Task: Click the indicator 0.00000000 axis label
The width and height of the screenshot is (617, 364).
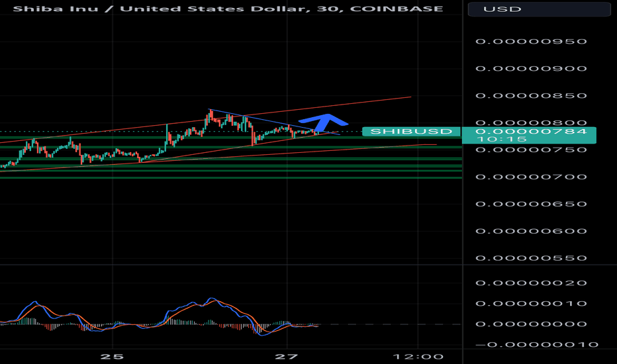Action: (531, 324)
